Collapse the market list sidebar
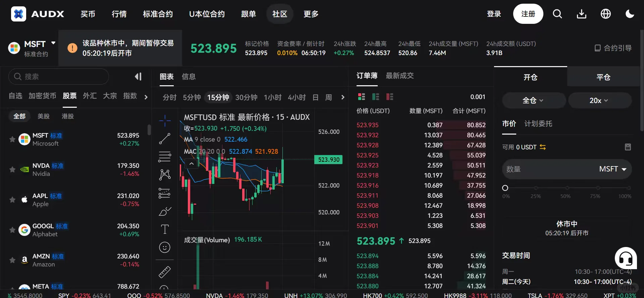644x298 pixels. [x=138, y=77]
